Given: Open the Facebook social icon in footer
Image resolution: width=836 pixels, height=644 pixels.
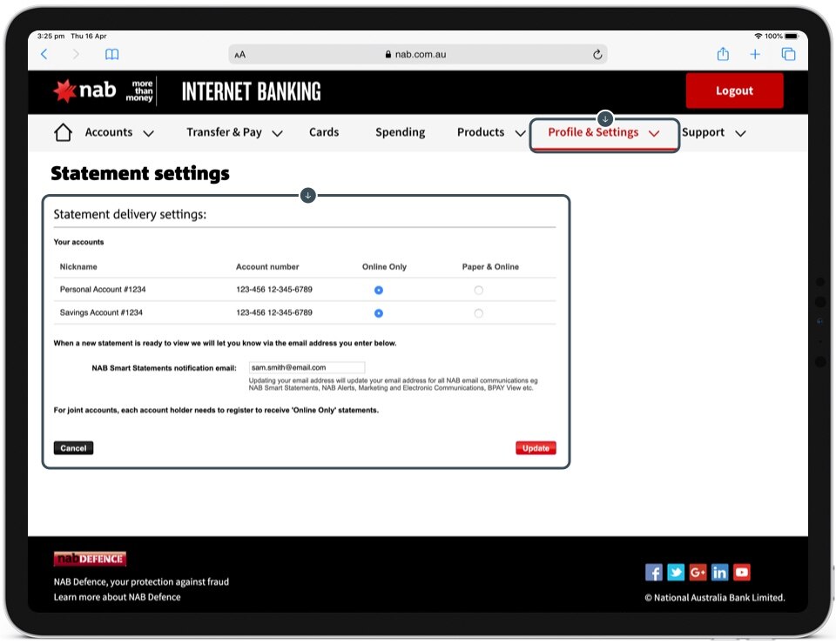Looking at the screenshot, I should [x=653, y=572].
